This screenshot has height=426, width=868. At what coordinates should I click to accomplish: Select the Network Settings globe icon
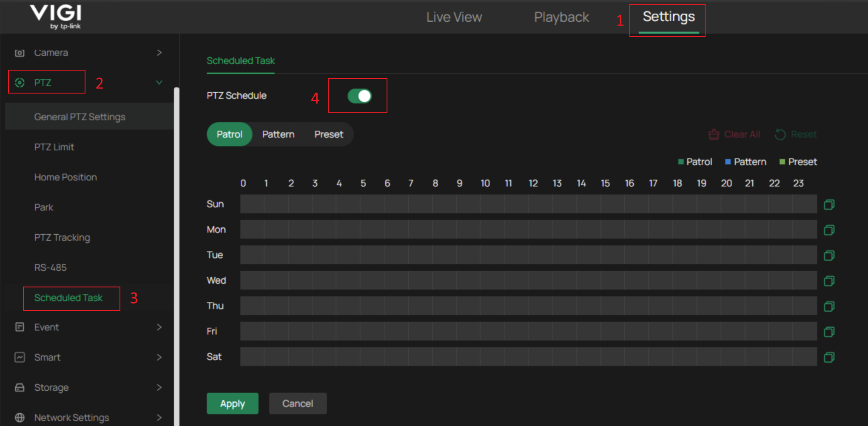coord(20,417)
